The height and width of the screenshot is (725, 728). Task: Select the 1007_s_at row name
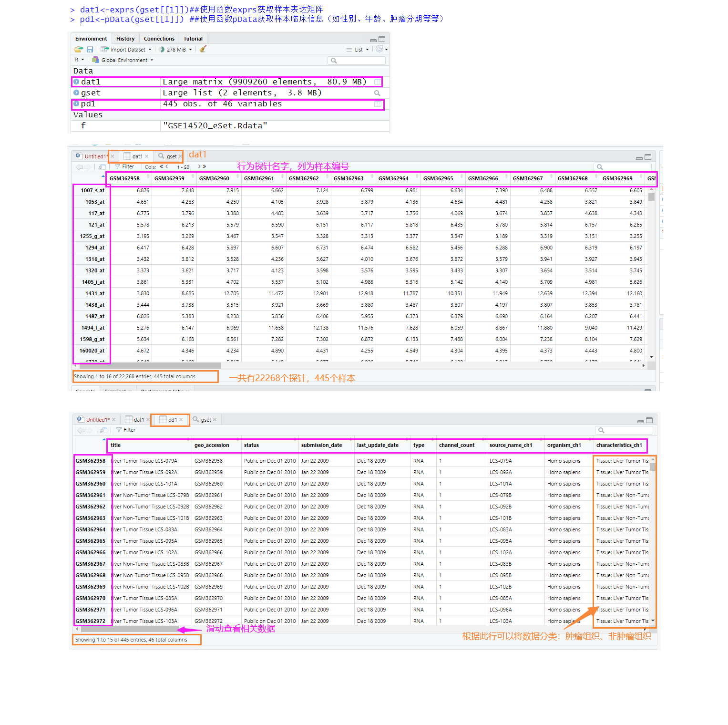(92, 190)
